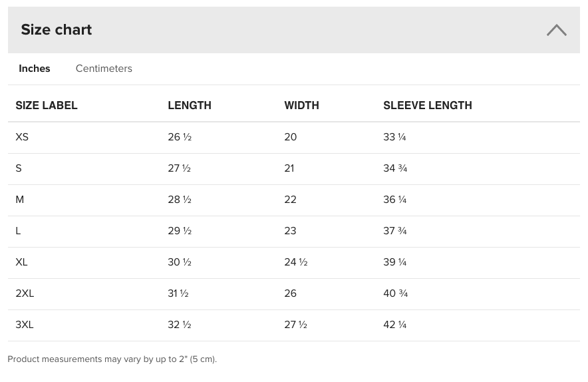Select the 2XL size label

[x=25, y=293]
